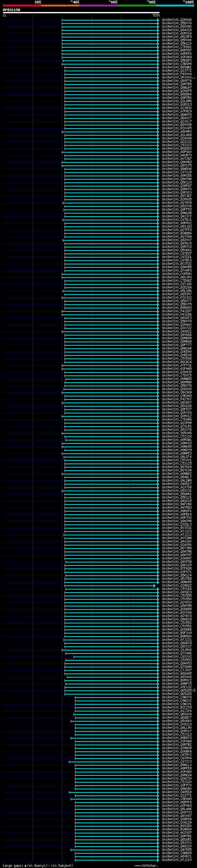This screenshot has height=868, width=197.
Task: Select hit UniRef100_Q8W1B0
Action: point(177,789)
